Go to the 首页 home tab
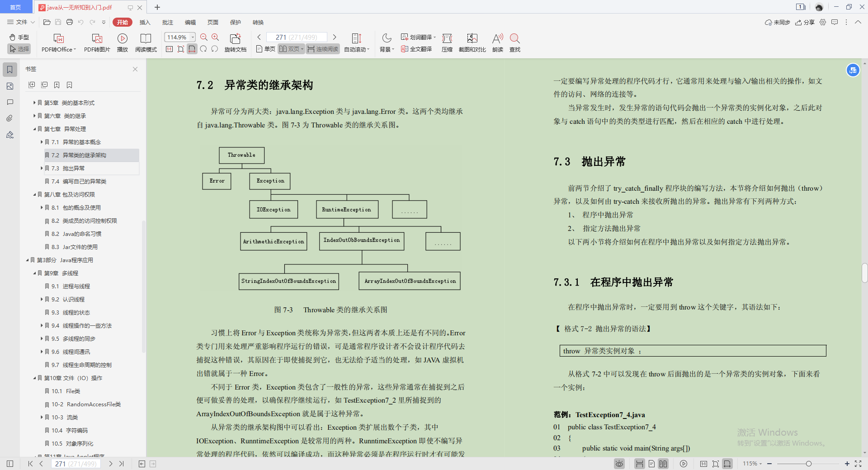The height and width of the screenshot is (470, 868). [16, 7]
